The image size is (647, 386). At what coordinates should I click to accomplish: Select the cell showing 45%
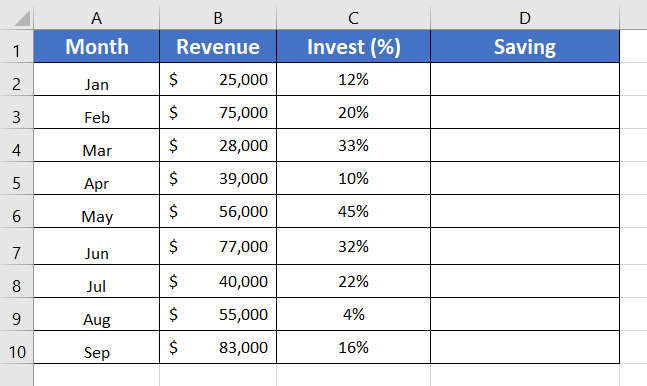(x=353, y=211)
